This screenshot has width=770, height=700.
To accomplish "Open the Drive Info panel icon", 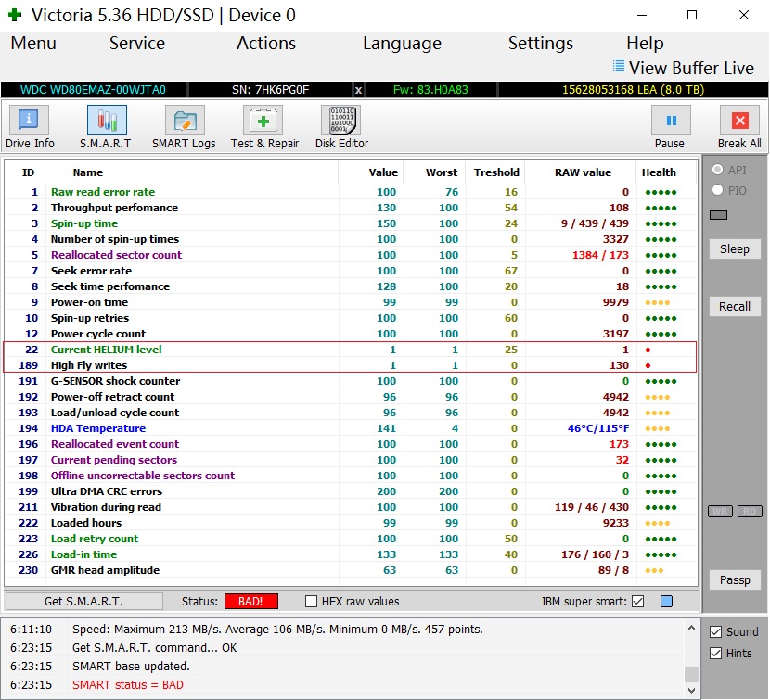I will point(29,121).
